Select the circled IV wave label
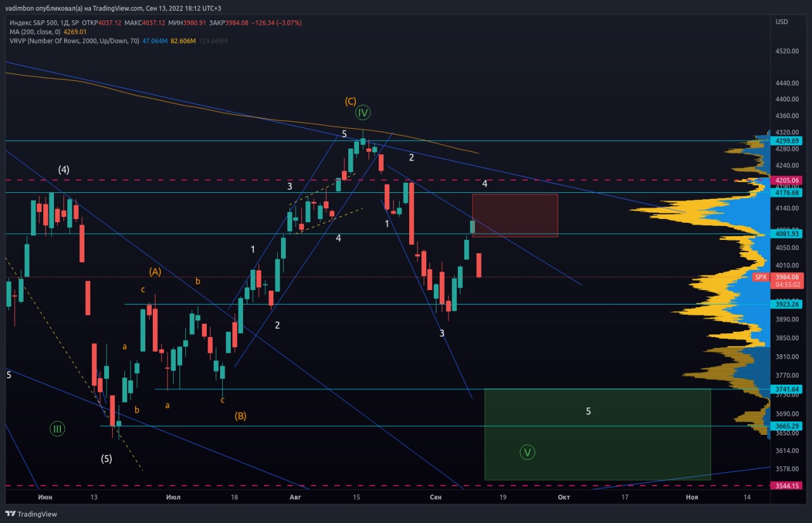 click(362, 113)
